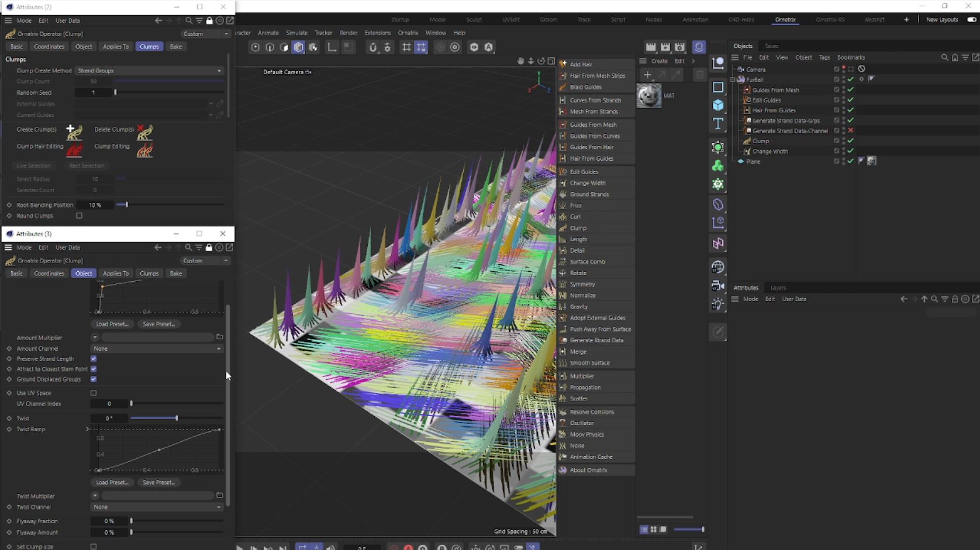This screenshot has height=550, width=980.
Task: Click Save Preset button under Twist Ramp
Action: [x=158, y=483]
